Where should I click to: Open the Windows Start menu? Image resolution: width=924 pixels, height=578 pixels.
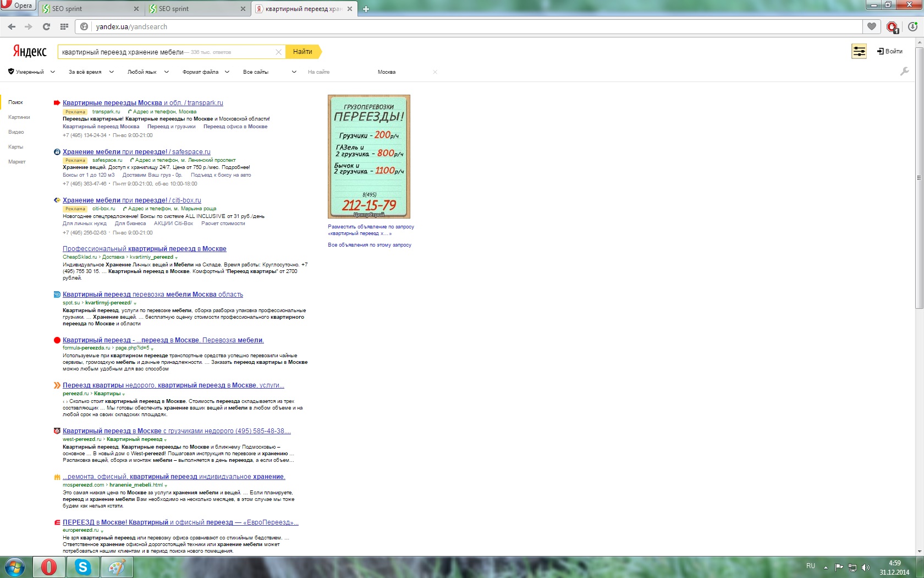15,567
